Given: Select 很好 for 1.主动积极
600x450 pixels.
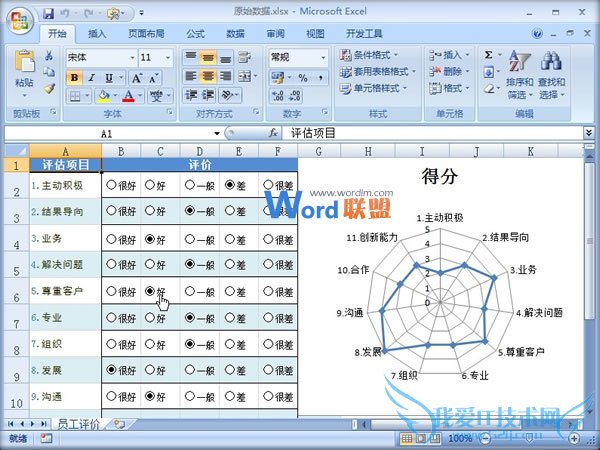Looking at the screenshot, I should click(111, 185).
